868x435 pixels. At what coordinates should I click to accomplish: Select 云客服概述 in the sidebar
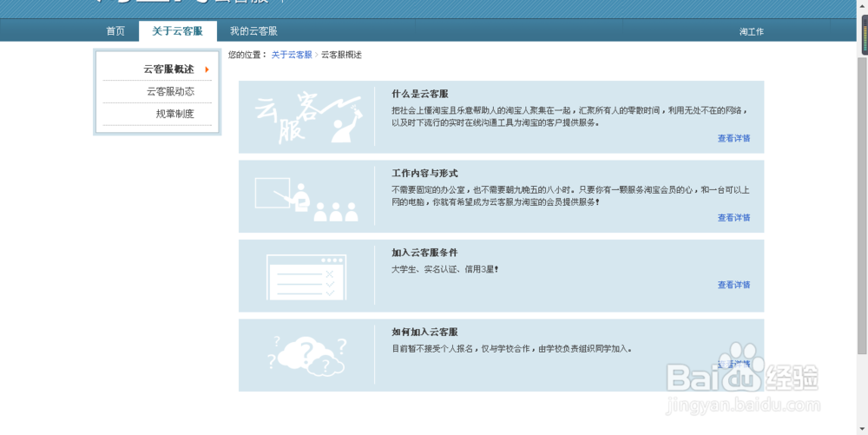coord(169,69)
